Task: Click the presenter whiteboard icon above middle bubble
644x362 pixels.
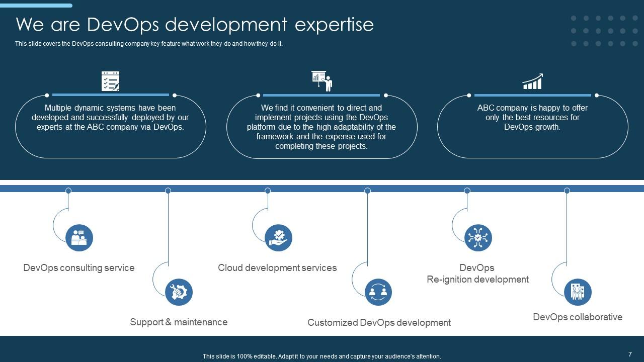Action: (321, 80)
